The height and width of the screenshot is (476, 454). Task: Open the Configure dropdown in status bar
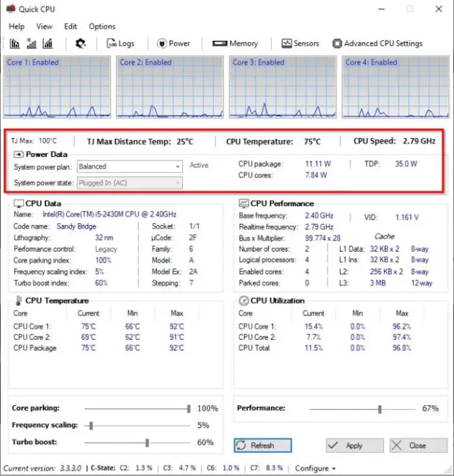pos(315,469)
